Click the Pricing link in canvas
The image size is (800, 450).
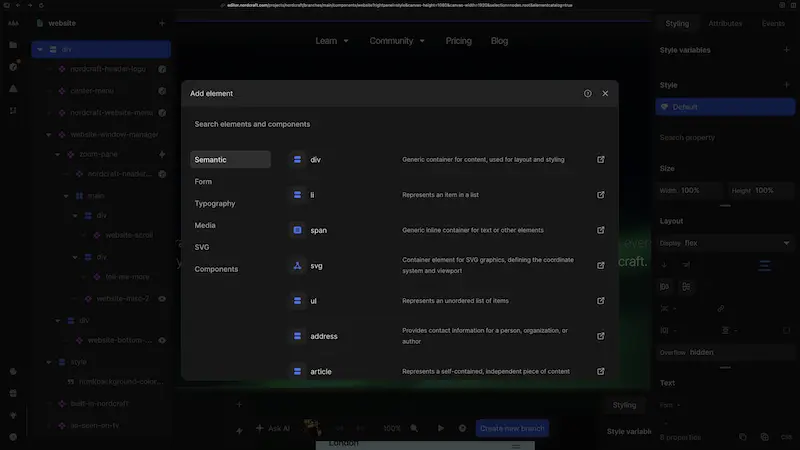[x=458, y=41]
